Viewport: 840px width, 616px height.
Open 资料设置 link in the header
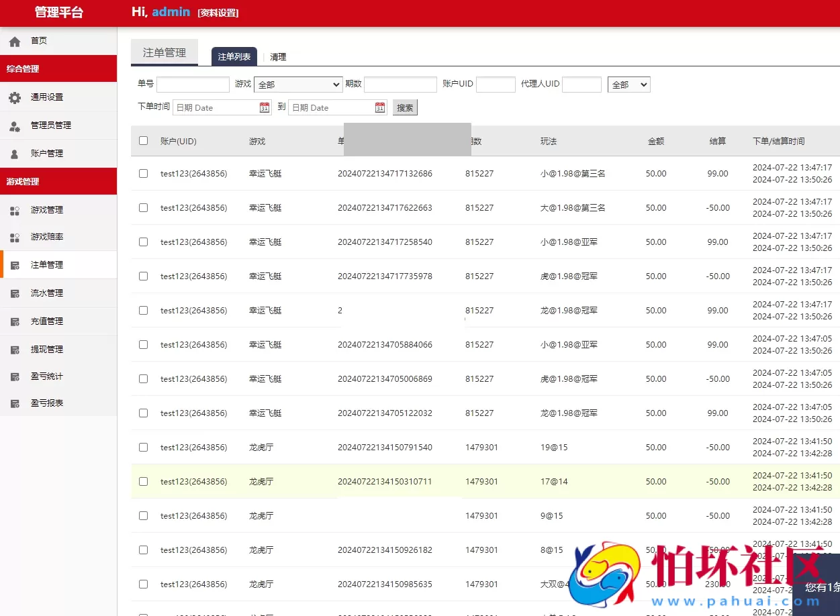click(218, 13)
